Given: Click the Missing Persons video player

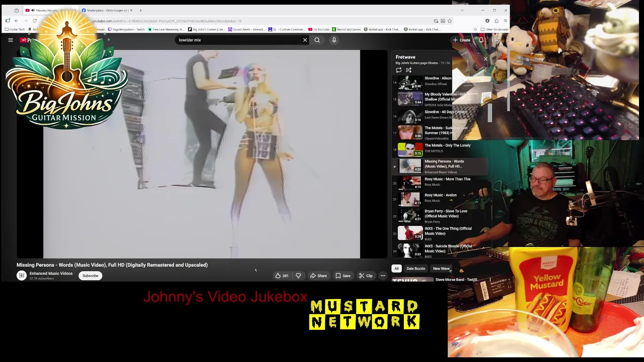Looking at the screenshot, I should pyautogui.click(x=202, y=154).
